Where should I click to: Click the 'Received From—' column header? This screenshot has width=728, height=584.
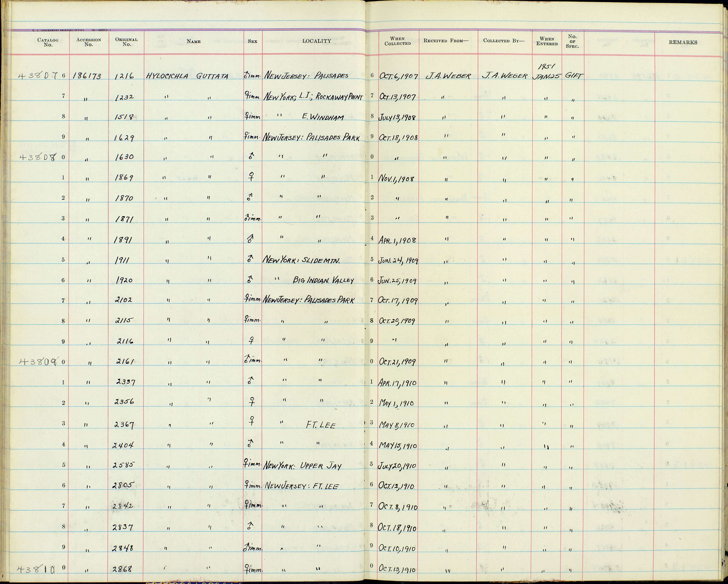pos(446,41)
